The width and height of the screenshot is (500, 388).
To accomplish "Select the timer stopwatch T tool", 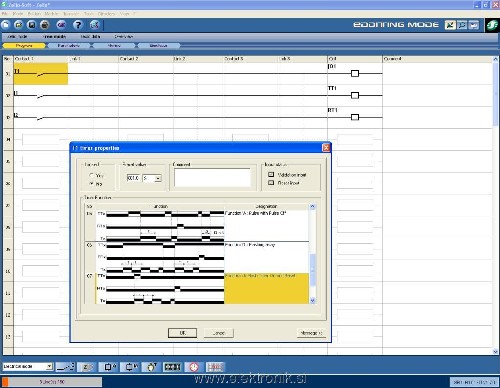I will tap(151, 367).
